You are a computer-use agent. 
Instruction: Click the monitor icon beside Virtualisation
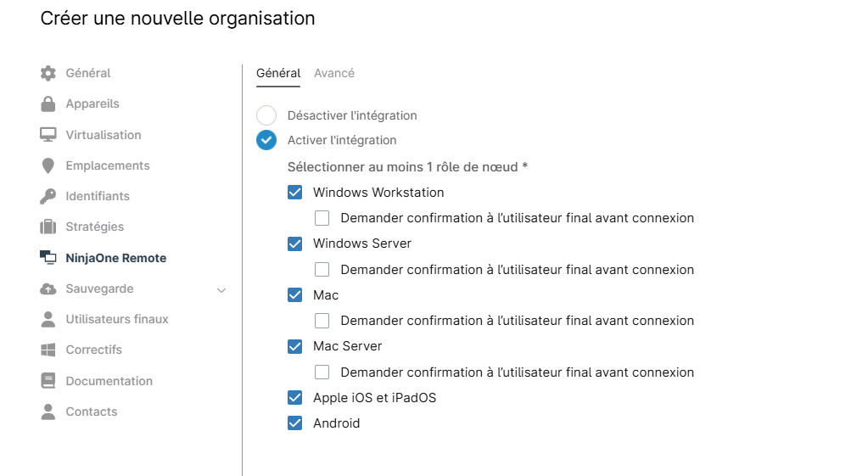[x=48, y=135]
